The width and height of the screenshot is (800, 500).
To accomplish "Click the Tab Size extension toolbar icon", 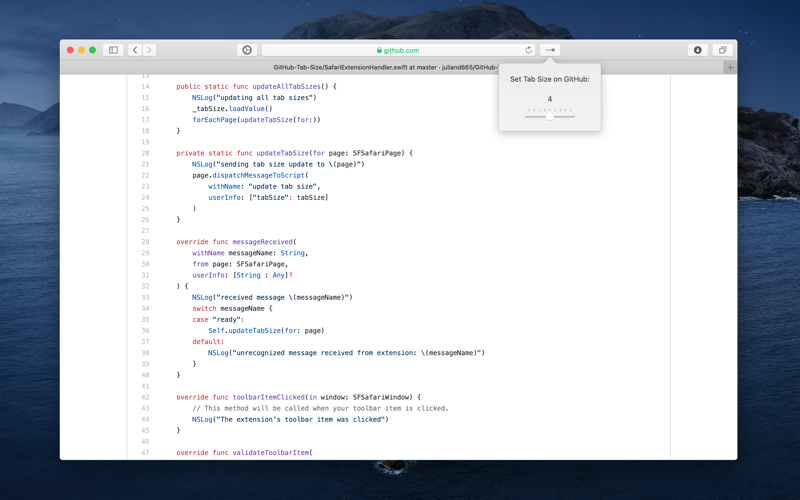I will 550,50.
